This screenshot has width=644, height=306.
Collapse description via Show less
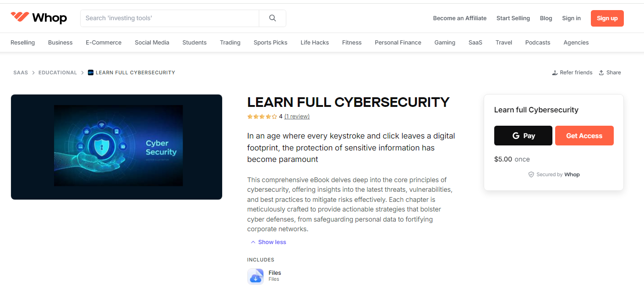268,242
